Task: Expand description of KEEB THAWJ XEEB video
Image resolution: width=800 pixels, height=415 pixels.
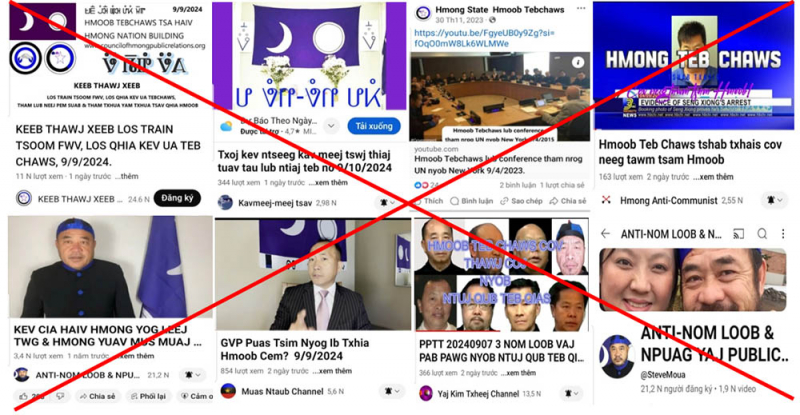Action: coord(127,176)
